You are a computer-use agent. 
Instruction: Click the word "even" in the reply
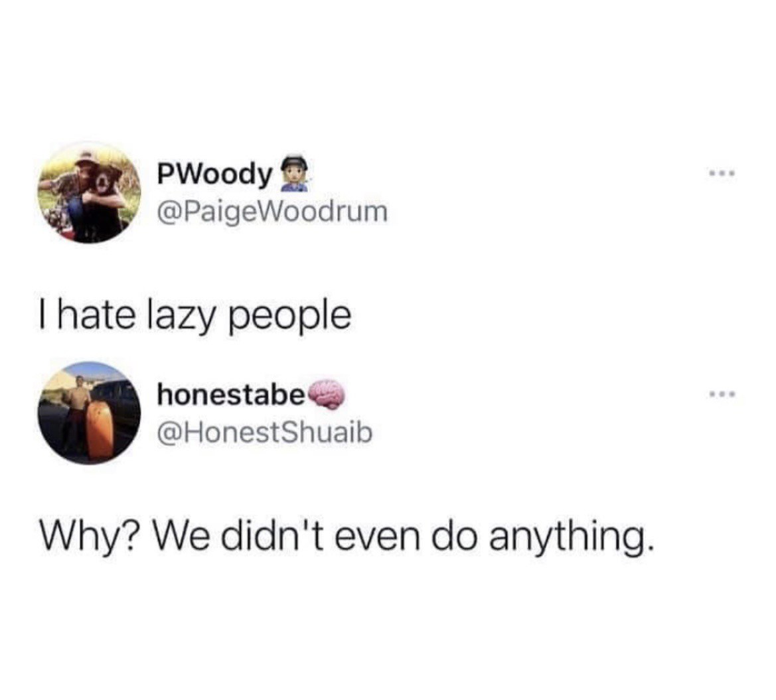[378, 537]
